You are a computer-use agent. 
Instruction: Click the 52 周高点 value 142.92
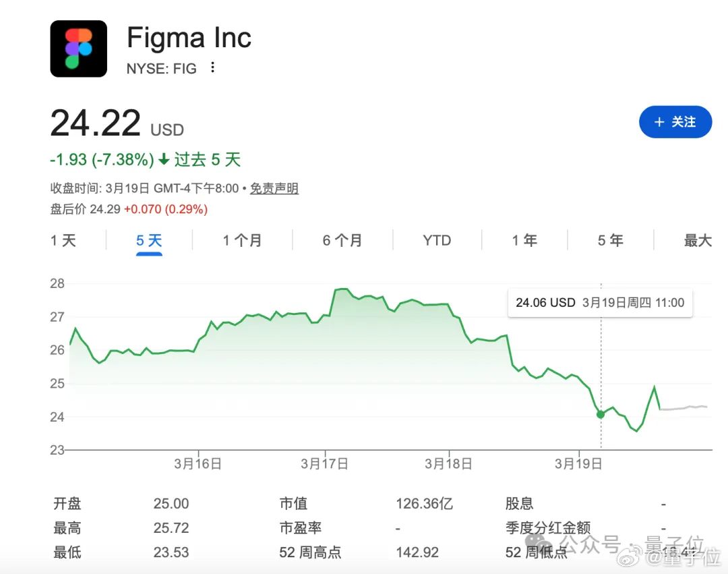(417, 552)
